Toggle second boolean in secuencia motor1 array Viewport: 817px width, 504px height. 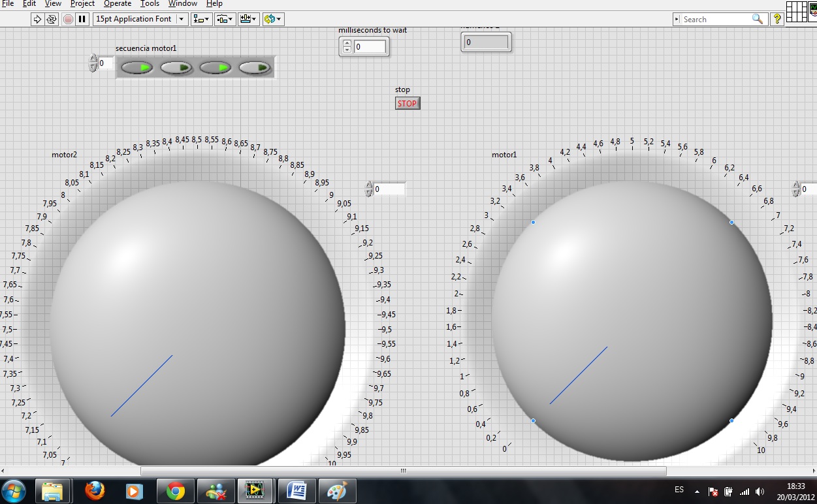click(x=176, y=67)
